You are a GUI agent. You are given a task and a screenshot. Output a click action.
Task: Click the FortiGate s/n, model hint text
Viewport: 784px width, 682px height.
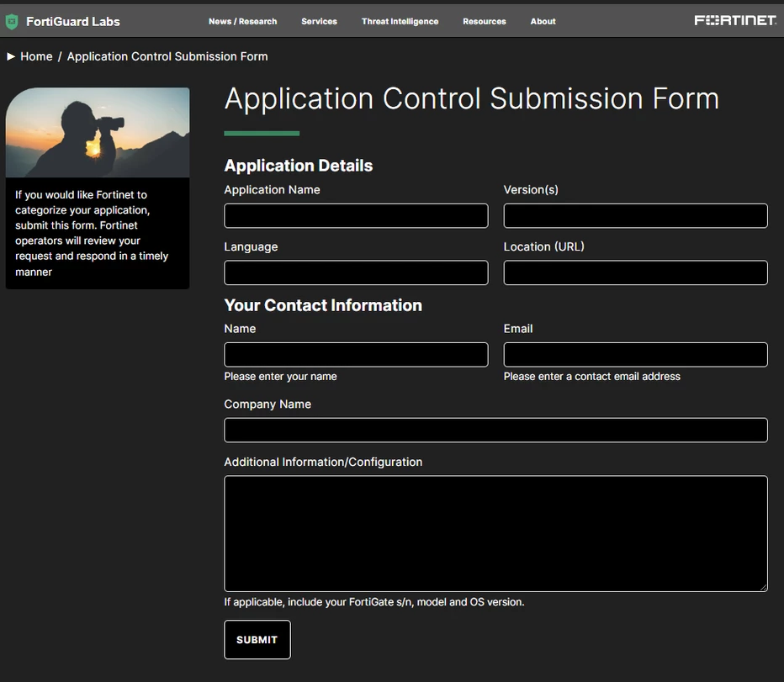pyautogui.click(x=374, y=602)
